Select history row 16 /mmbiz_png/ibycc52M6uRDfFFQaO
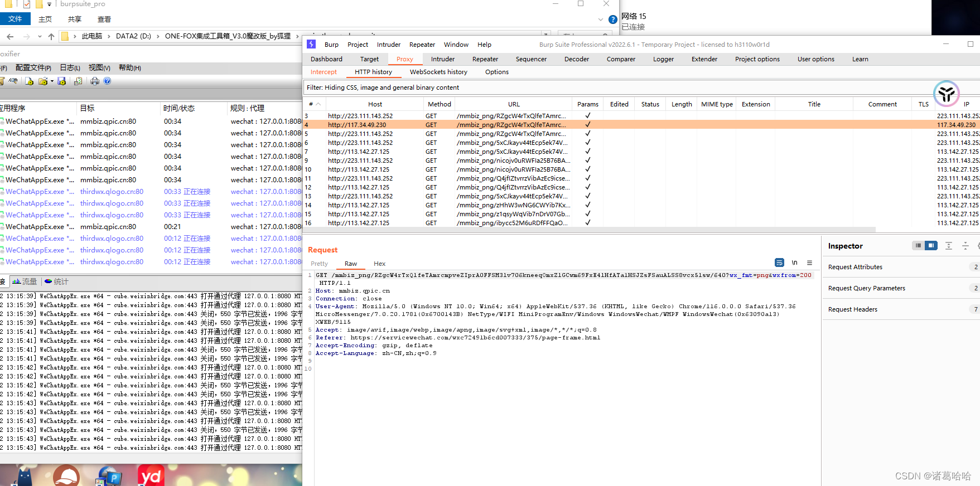 coord(641,223)
